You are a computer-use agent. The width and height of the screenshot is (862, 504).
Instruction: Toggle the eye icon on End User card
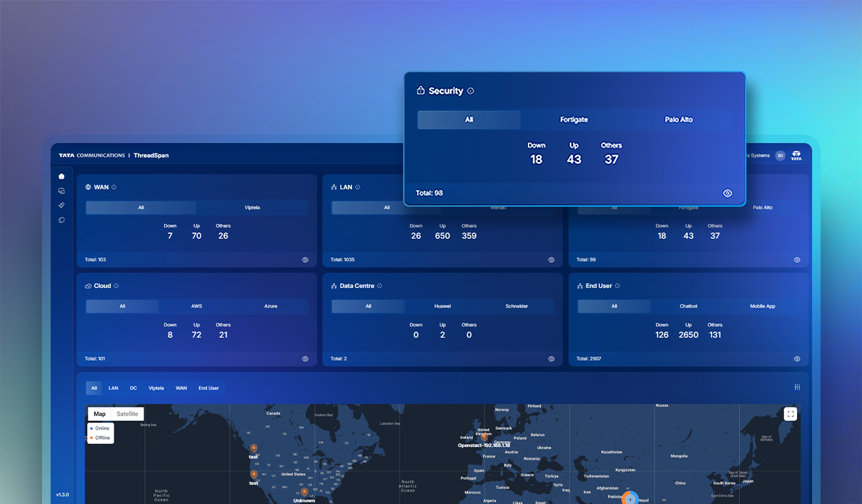click(797, 359)
